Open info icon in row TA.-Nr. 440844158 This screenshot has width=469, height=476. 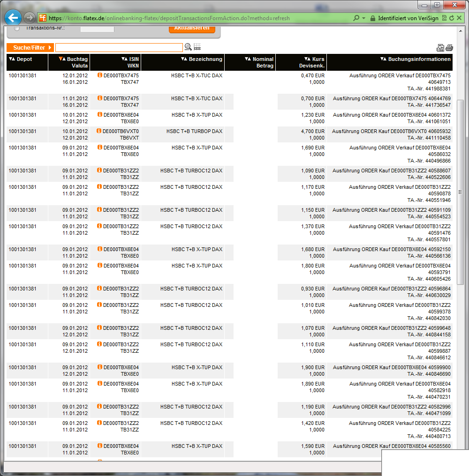[x=99, y=327]
